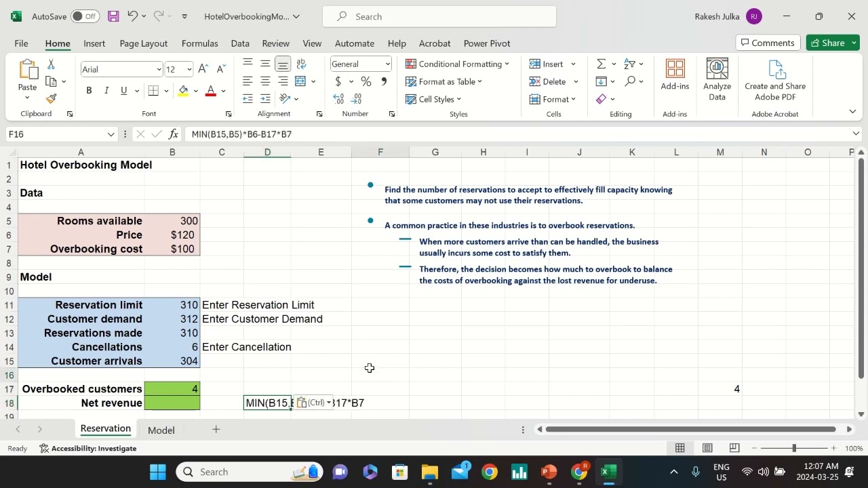This screenshot has height=488, width=868.
Task: Collapse the ribbon with chevron
Action: [852, 111]
